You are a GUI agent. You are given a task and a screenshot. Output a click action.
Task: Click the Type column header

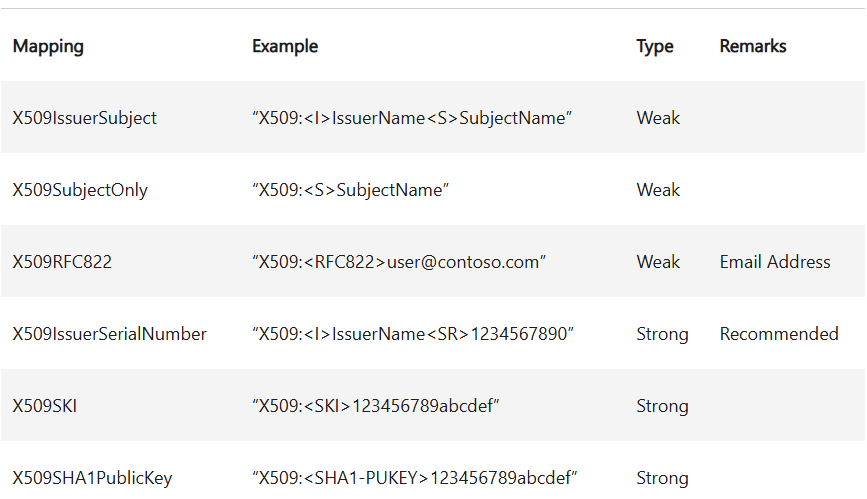(655, 46)
